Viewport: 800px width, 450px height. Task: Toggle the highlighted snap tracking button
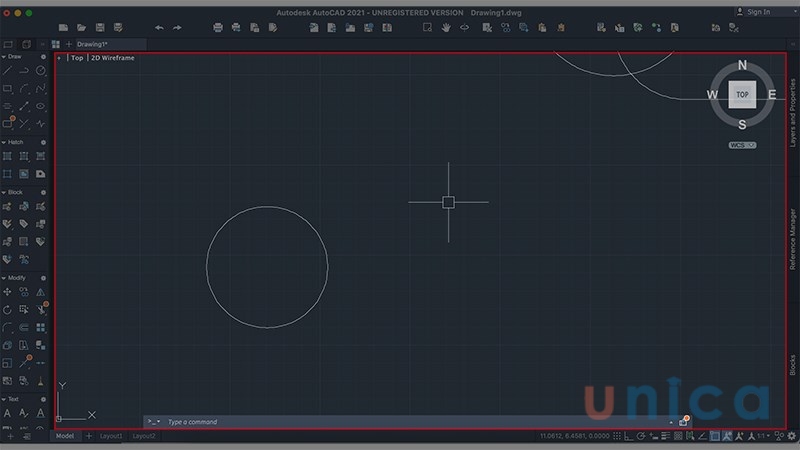[727, 436]
